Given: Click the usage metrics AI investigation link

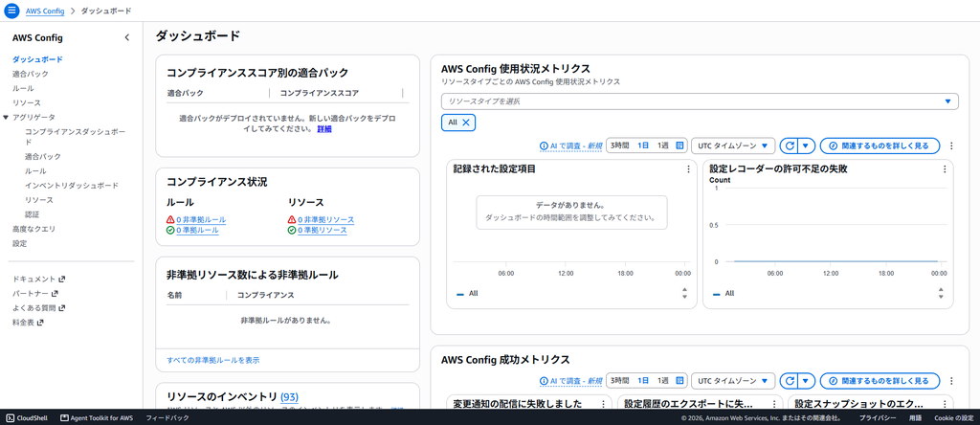Looking at the screenshot, I should (x=570, y=145).
